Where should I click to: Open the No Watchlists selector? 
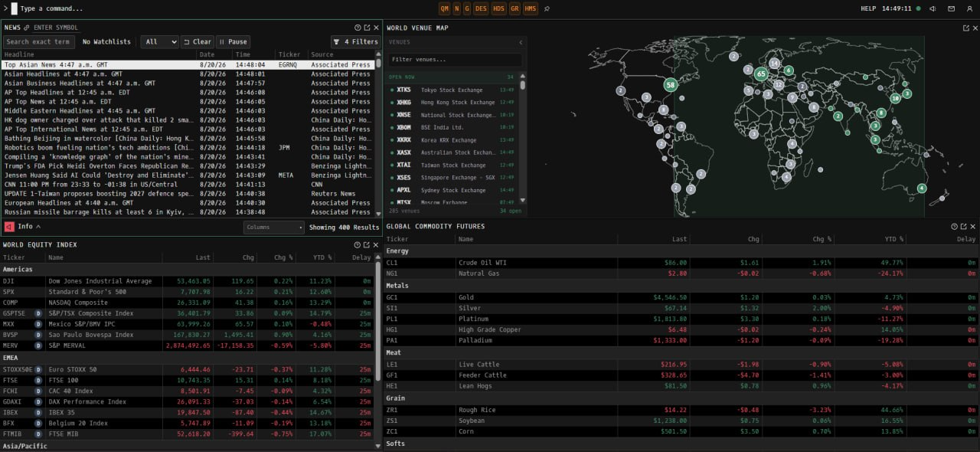pyautogui.click(x=106, y=41)
